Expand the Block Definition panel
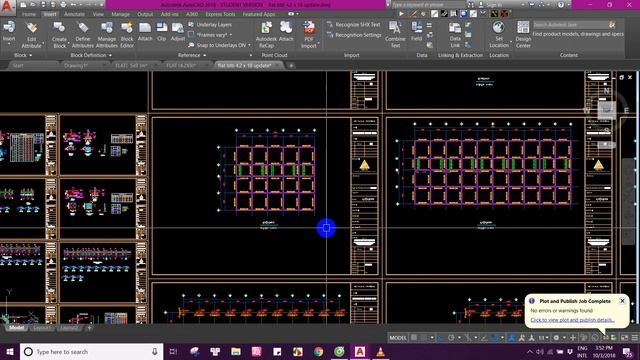Viewport: 640px width, 360px height. (91, 55)
